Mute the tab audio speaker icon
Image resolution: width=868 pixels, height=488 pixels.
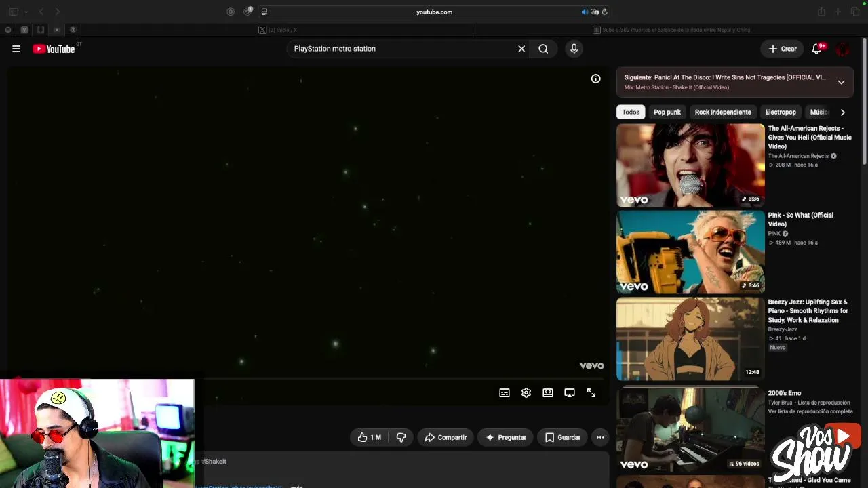click(585, 12)
